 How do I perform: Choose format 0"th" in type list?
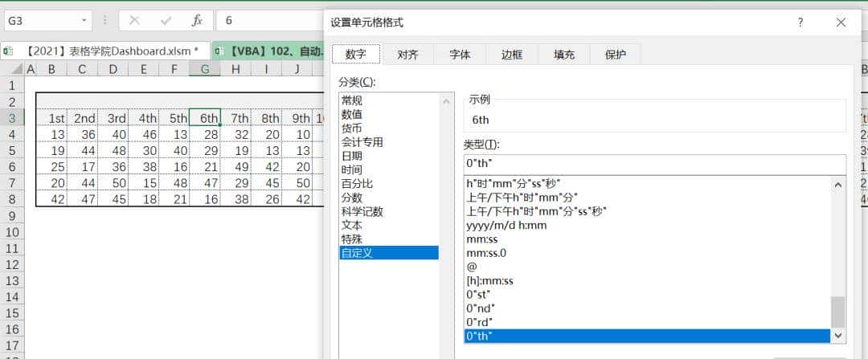pyautogui.click(x=647, y=336)
